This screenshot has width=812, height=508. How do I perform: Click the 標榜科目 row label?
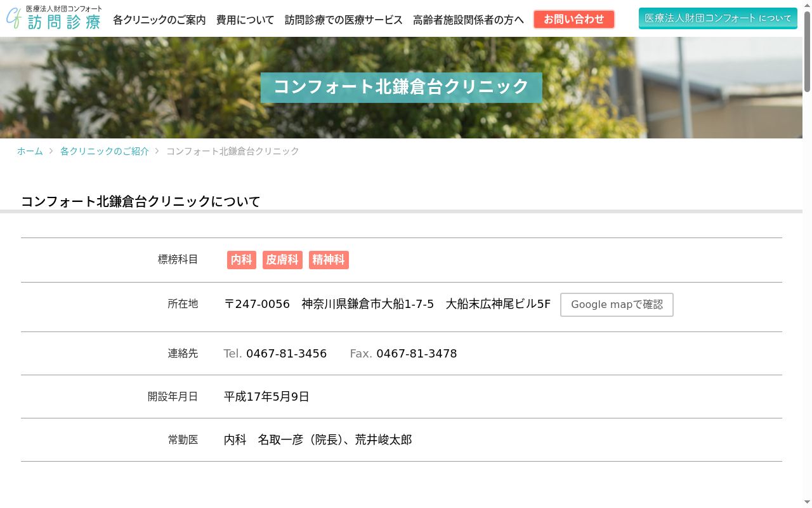click(x=178, y=259)
